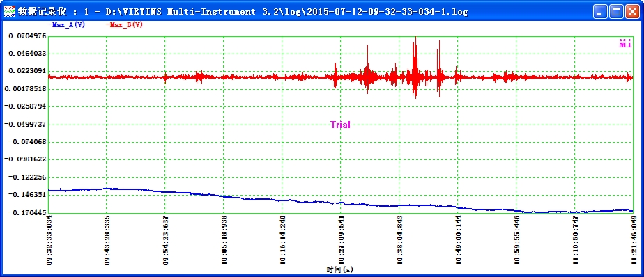The width and height of the screenshot is (644, 277).
Task: Click the blue Max_A trace at plot start
Action: pyautogui.click(x=49, y=191)
